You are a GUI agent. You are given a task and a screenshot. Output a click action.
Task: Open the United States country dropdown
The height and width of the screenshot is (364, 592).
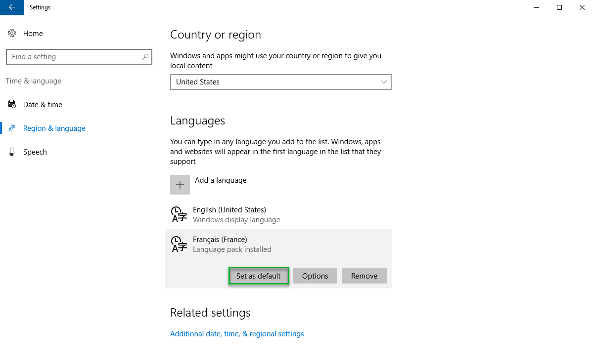pyautogui.click(x=280, y=82)
